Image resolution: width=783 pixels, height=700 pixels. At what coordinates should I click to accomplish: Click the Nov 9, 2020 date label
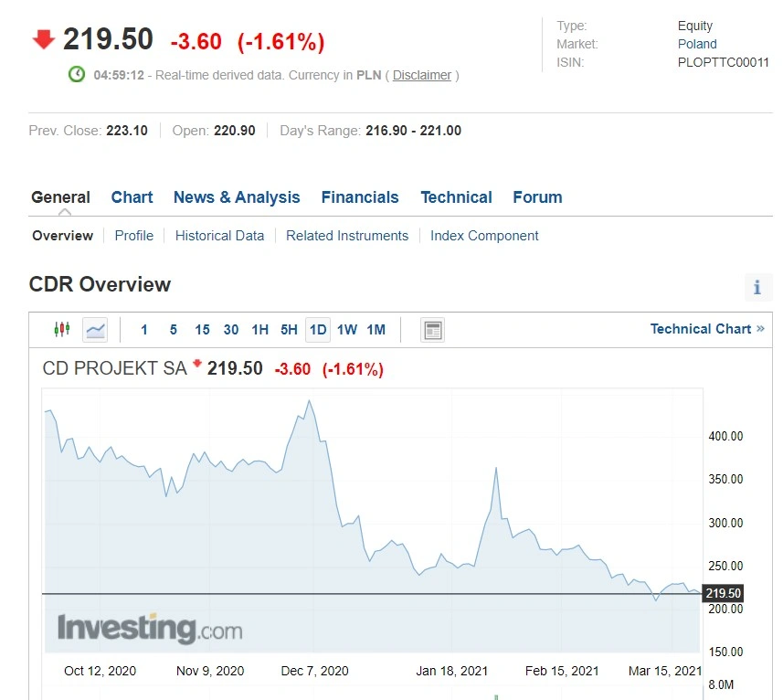coord(210,671)
